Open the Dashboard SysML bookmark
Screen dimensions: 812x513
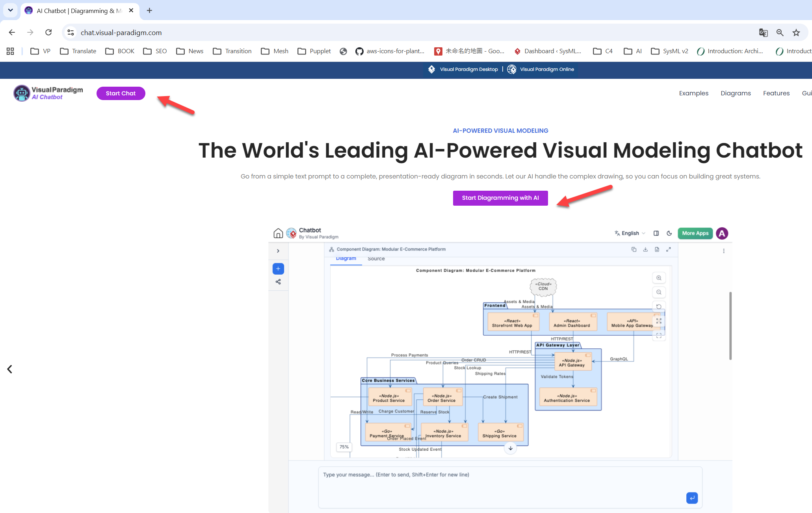548,51
